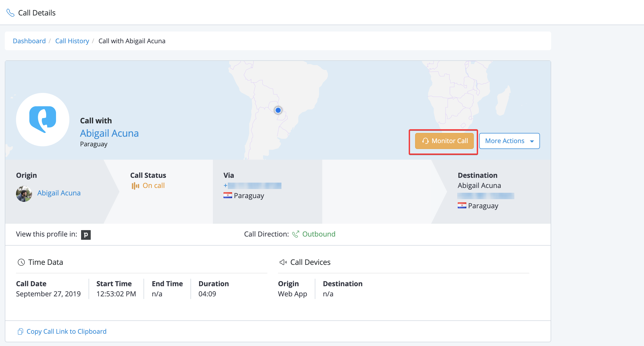Click the outbound call arrow icon

click(x=296, y=234)
